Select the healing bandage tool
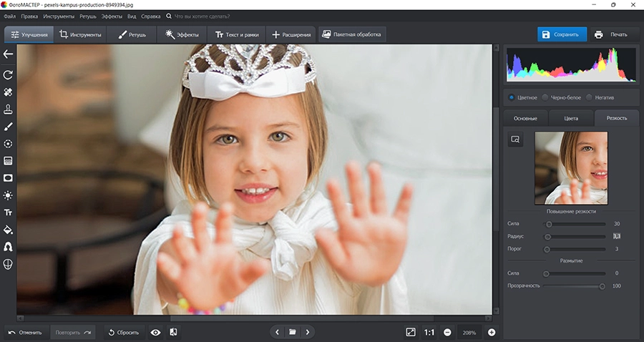The image size is (644, 342). 8,92
